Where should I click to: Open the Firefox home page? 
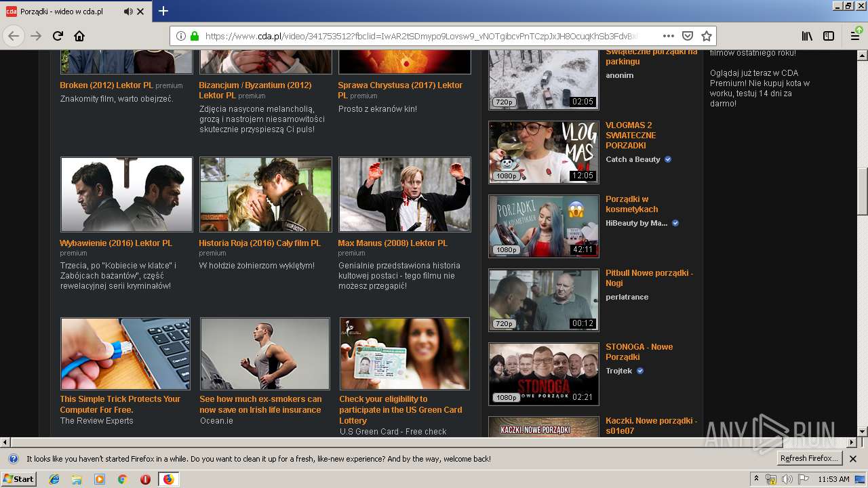pos(79,36)
